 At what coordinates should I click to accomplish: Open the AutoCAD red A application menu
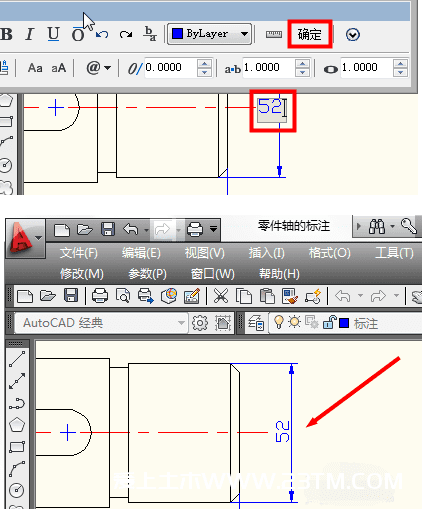[25, 238]
